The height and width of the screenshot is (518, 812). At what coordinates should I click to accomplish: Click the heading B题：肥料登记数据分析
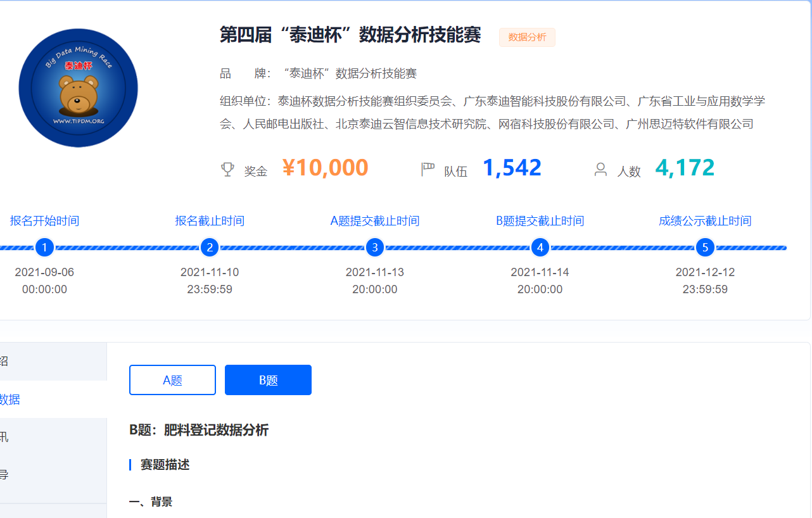(x=199, y=431)
